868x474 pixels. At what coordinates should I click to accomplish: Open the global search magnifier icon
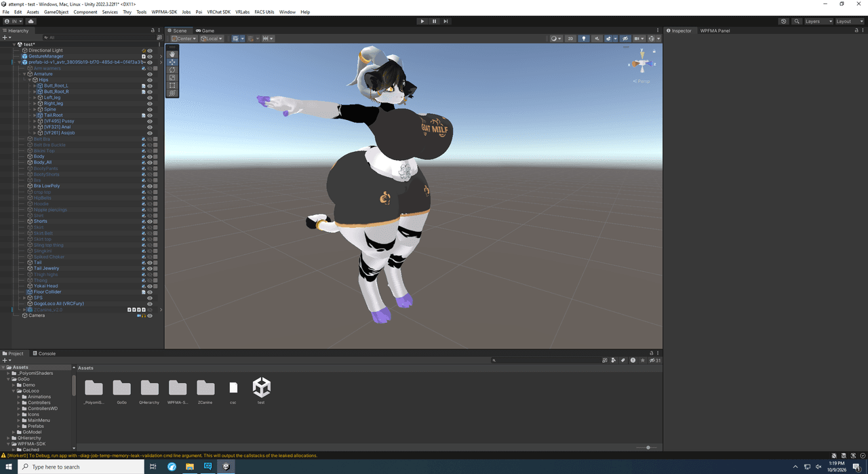797,21
